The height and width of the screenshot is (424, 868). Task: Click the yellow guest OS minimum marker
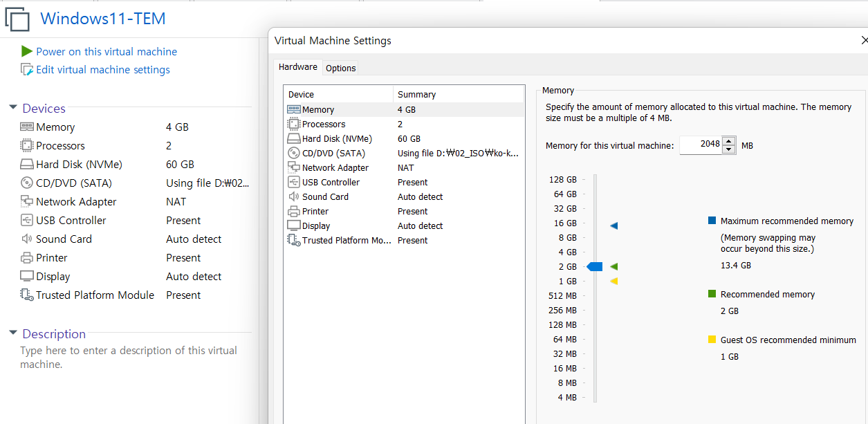pos(613,281)
